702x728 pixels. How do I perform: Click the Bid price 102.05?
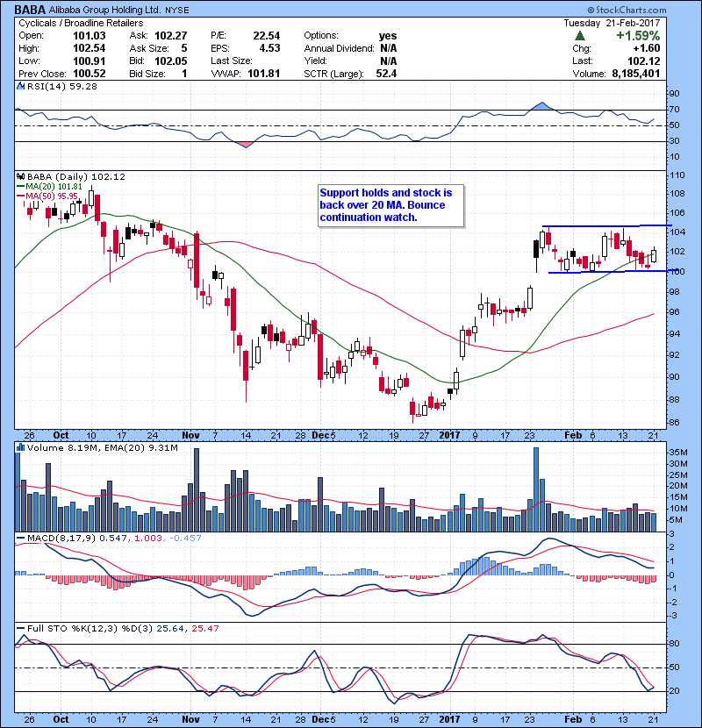[171, 61]
